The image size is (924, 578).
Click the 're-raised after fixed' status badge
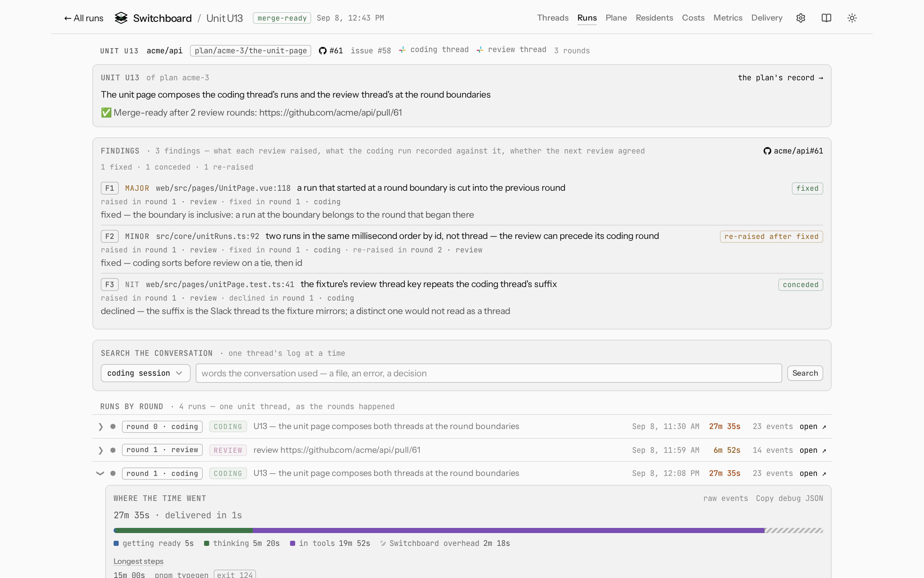[771, 237]
